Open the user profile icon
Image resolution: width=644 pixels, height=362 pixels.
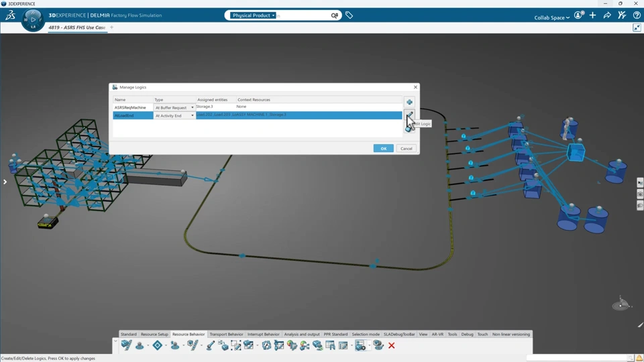pyautogui.click(x=578, y=15)
